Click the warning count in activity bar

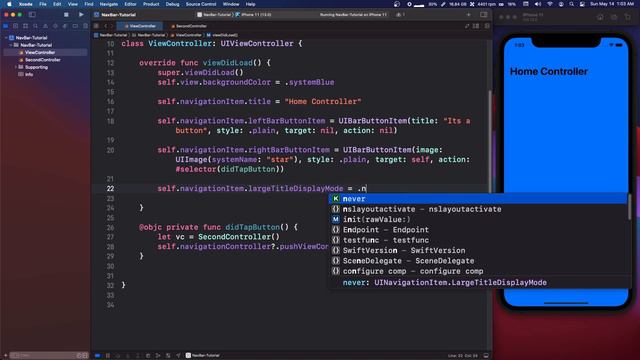point(401,14)
